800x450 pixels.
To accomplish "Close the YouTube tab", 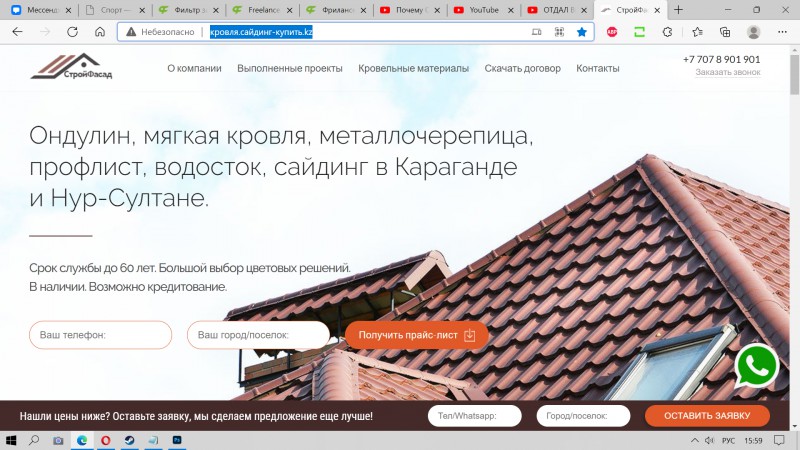I will (511, 10).
